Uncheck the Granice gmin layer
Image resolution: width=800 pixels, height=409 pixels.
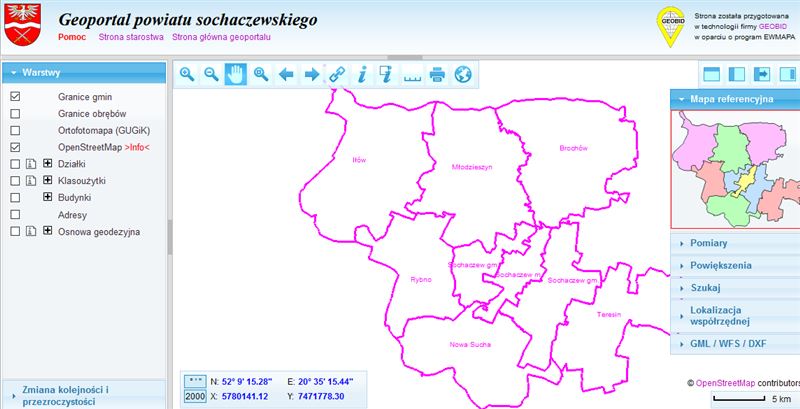[15, 97]
